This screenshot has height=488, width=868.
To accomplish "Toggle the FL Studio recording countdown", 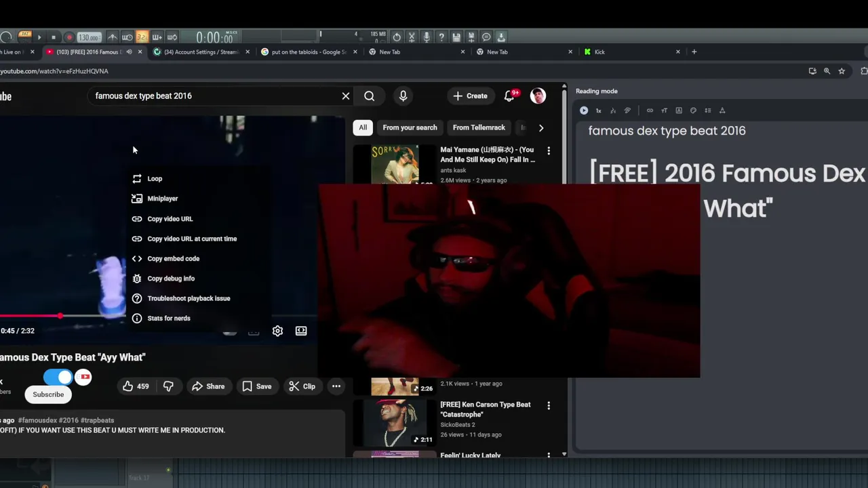I will click(x=142, y=37).
